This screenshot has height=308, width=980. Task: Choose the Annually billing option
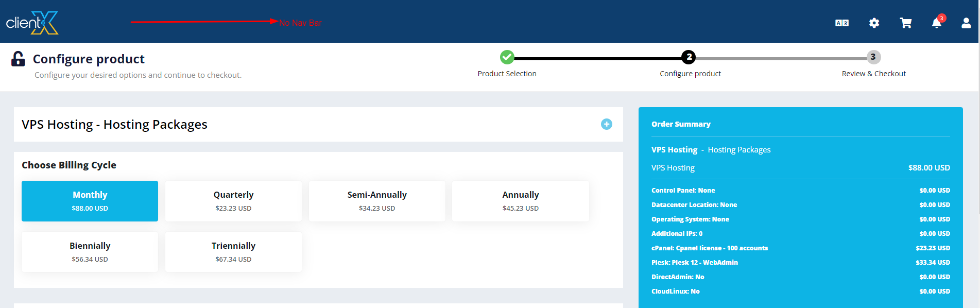click(520, 201)
